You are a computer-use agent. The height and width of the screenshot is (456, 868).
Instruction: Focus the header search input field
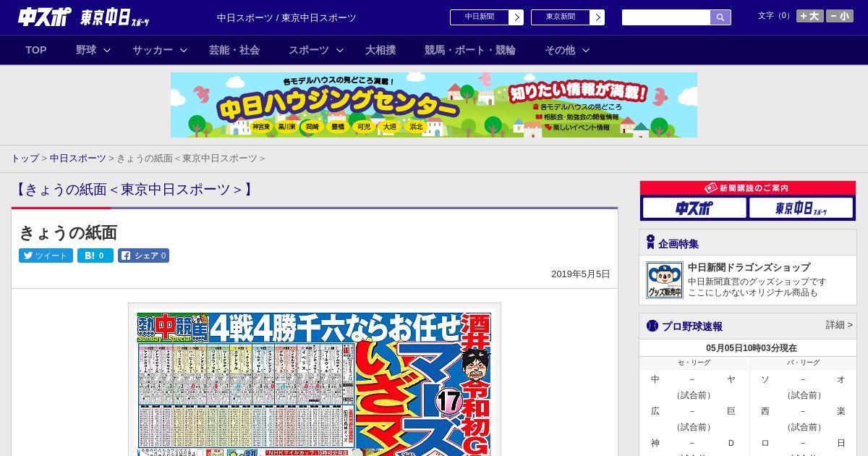click(666, 17)
